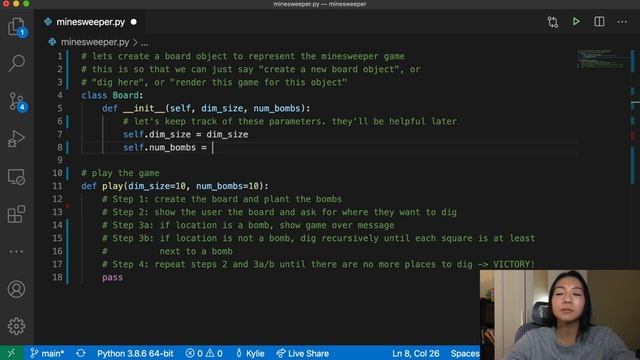Image resolution: width=640 pixels, height=360 pixels.
Task: Click the 'def __init__' line of code
Action: (x=206, y=108)
